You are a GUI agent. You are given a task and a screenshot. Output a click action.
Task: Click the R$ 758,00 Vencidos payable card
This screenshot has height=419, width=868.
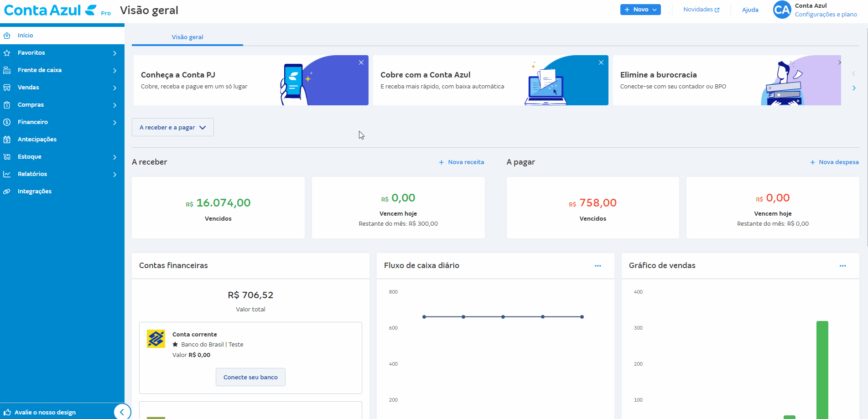(x=593, y=207)
